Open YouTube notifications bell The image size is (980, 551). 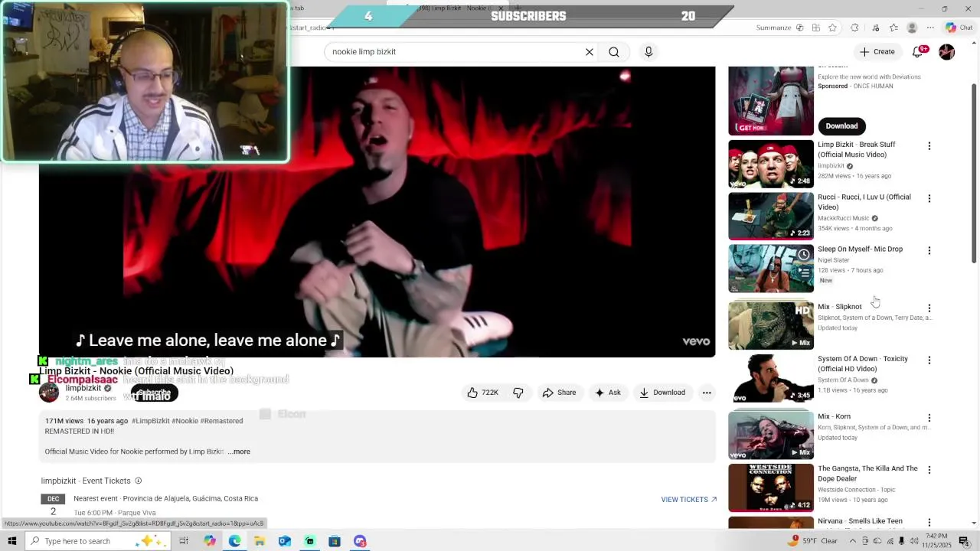(x=919, y=51)
